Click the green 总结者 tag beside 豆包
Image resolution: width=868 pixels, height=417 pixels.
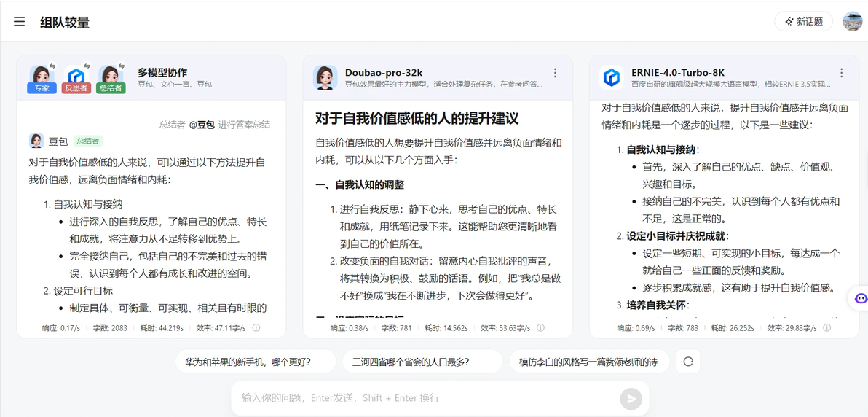(x=88, y=141)
